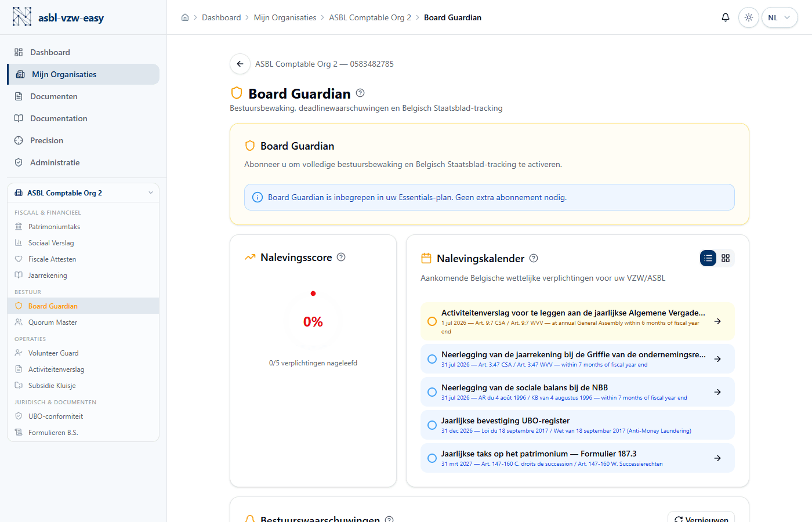Open Subsidie Kluisje
Image resolution: width=812 pixels, height=522 pixels.
coord(83,386)
